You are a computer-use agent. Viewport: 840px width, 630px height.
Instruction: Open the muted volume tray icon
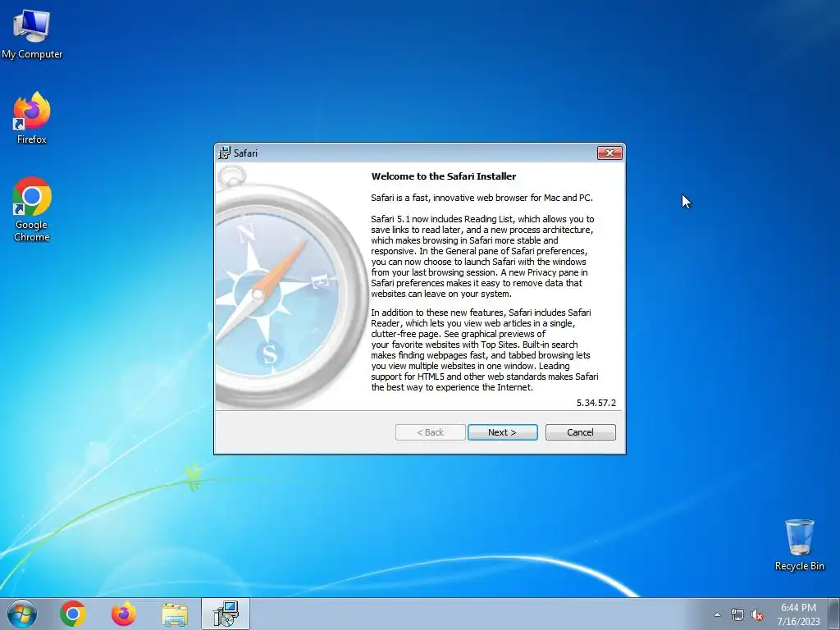coord(757,615)
